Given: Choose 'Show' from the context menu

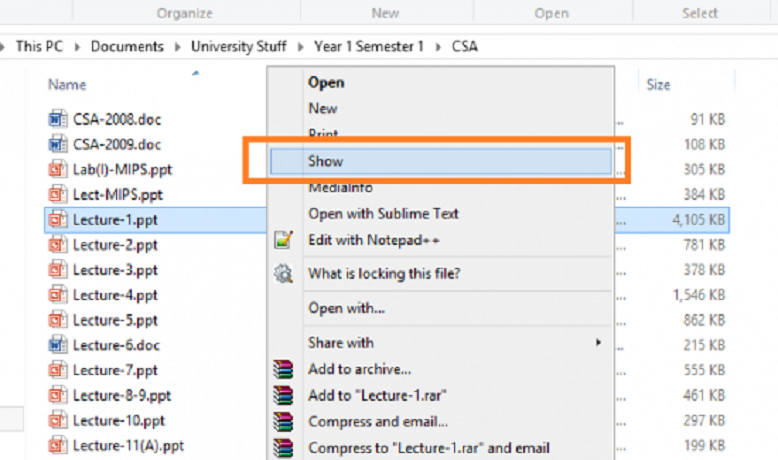Looking at the screenshot, I should click(x=326, y=161).
